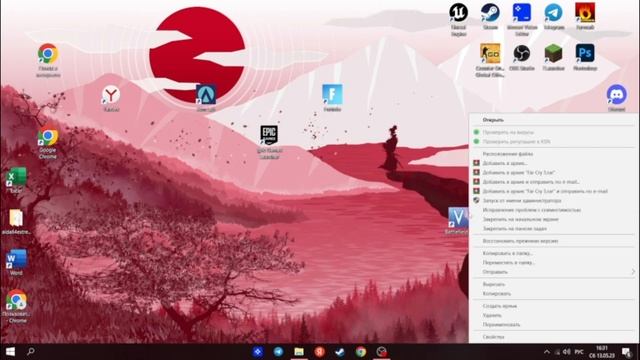Choose Удалить in the context menu
Image resolution: width=640 pixels, height=360 pixels.
pyautogui.click(x=552, y=315)
